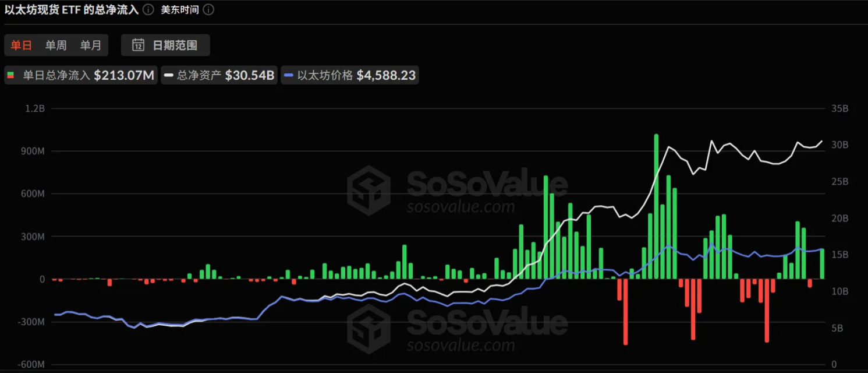Toggle the 总净资产 $30.54B legend series
The width and height of the screenshot is (868, 373).
click(x=219, y=75)
